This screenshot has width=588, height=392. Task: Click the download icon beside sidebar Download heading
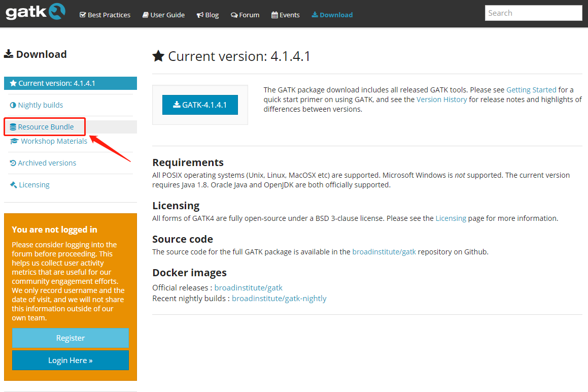[9, 54]
